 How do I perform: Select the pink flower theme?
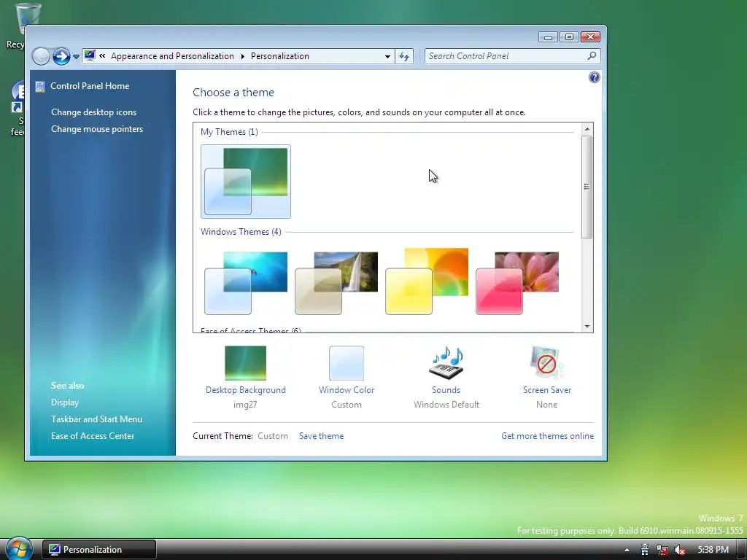click(517, 283)
